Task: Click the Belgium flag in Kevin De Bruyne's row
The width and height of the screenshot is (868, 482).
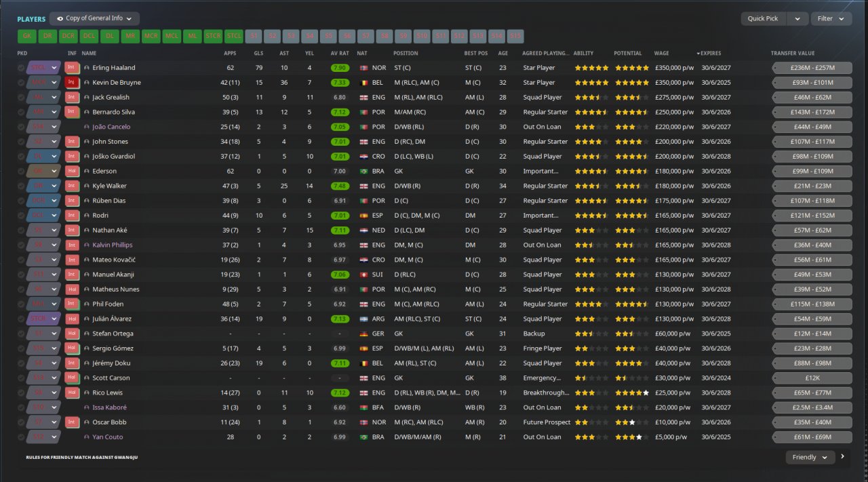Action: 363,83
